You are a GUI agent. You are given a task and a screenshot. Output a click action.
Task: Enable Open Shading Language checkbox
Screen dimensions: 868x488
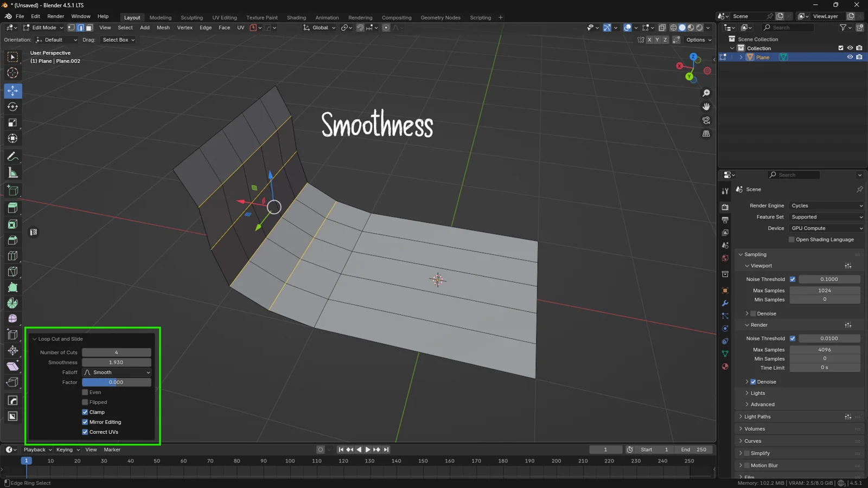click(x=792, y=240)
